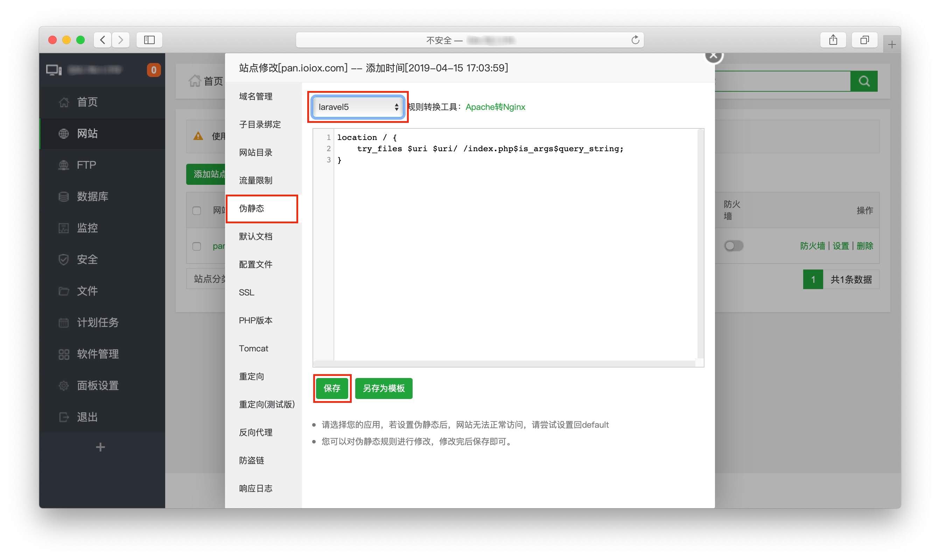Open 计划任务 in the left sidebar

point(102,322)
